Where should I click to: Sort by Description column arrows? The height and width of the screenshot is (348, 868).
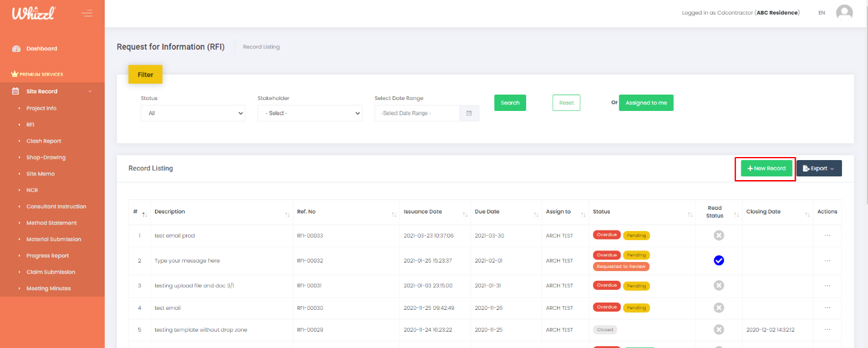pyautogui.click(x=287, y=214)
